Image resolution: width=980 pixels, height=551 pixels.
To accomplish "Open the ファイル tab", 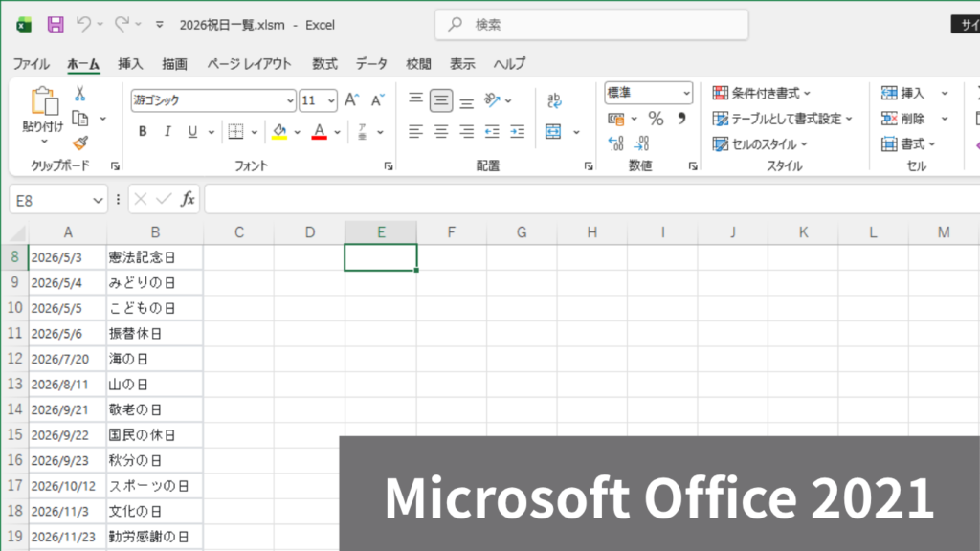I will click(31, 64).
